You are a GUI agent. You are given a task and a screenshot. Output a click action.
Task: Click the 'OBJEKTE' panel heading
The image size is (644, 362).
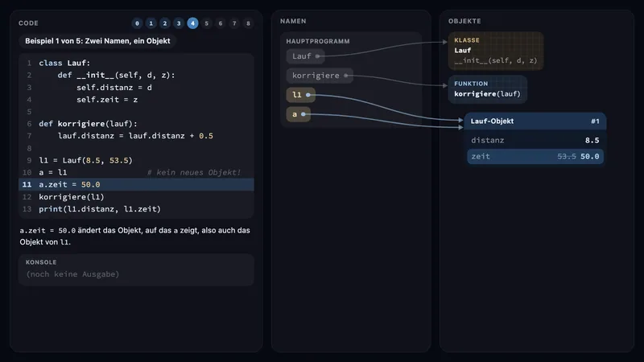pyautogui.click(x=464, y=21)
